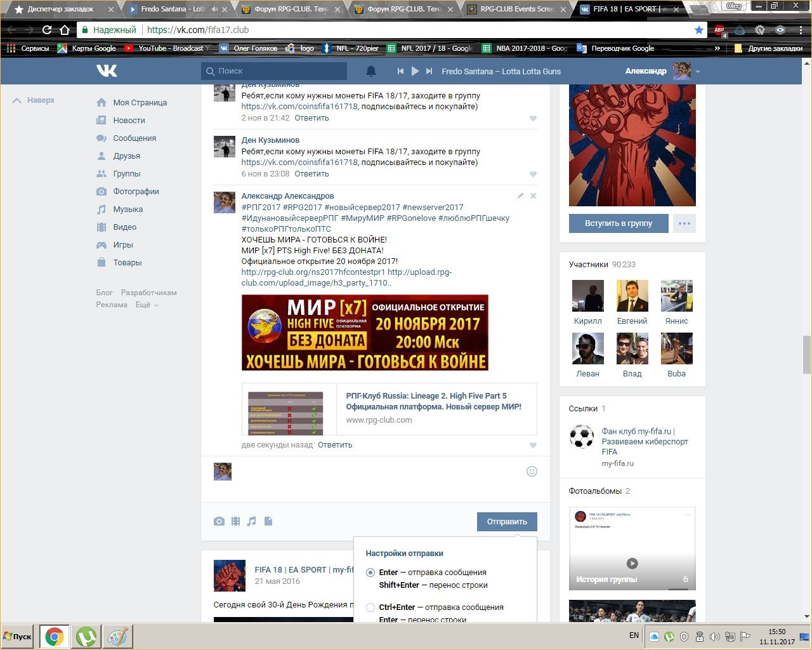Click the Видео sidebar icon
The width and height of the screenshot is (812, 650).
(x=101, y=227)
